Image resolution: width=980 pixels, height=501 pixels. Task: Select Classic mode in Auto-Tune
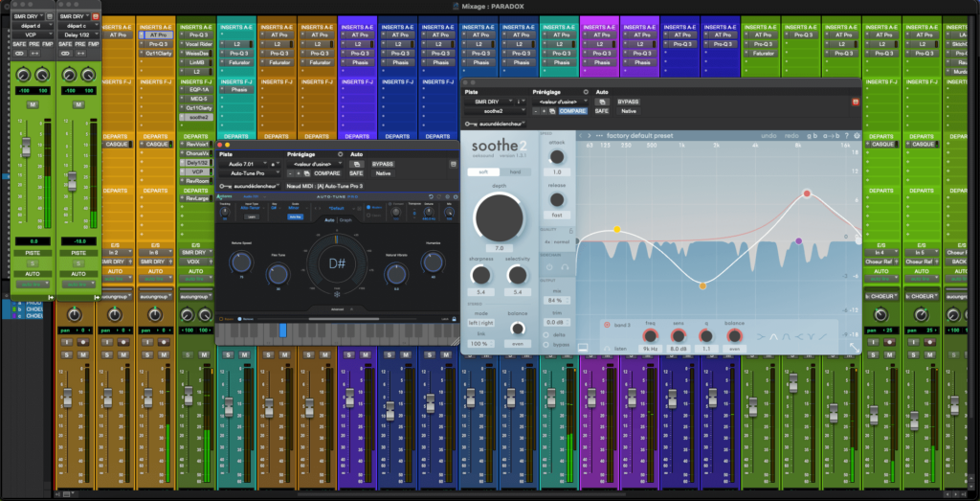click(374, 216)
